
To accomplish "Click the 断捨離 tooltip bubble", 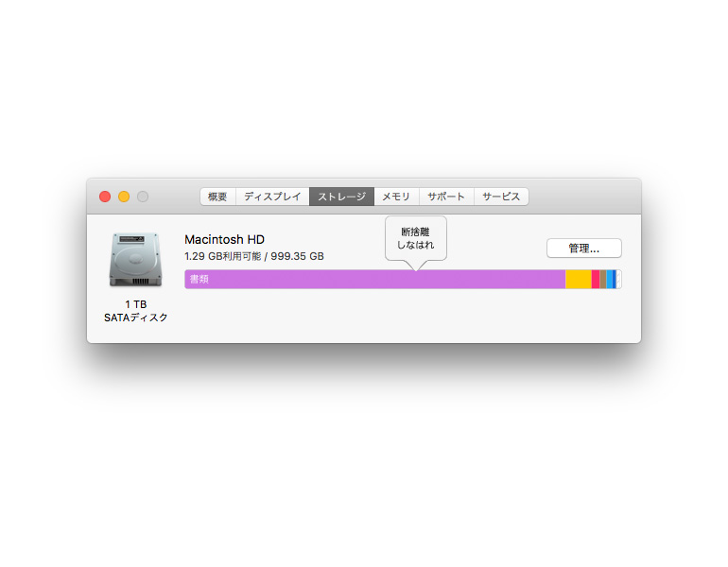I will (416, 238).
